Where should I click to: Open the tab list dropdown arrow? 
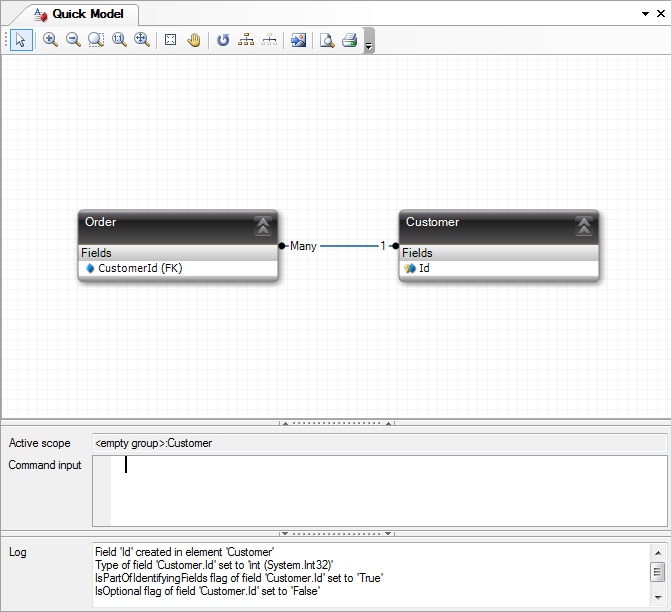[x=645, y=15]
